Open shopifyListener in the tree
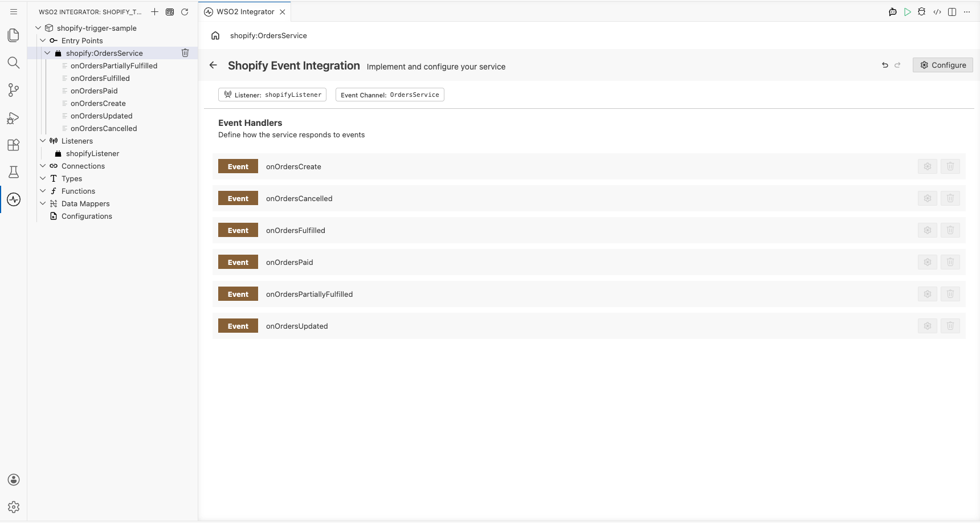The height and width of the screenshot is (523, 980). [92, 153]
